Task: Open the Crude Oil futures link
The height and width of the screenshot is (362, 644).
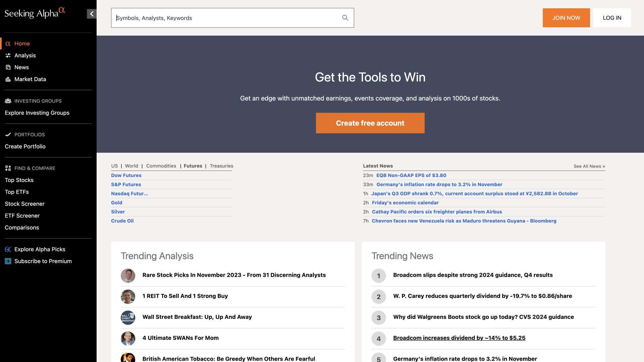Action: (x=122, y=221)
